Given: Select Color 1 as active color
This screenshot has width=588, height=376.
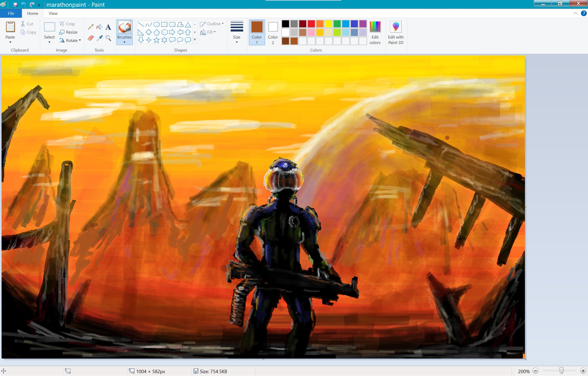Looking at the screenshot, I should tap(257, 32).
